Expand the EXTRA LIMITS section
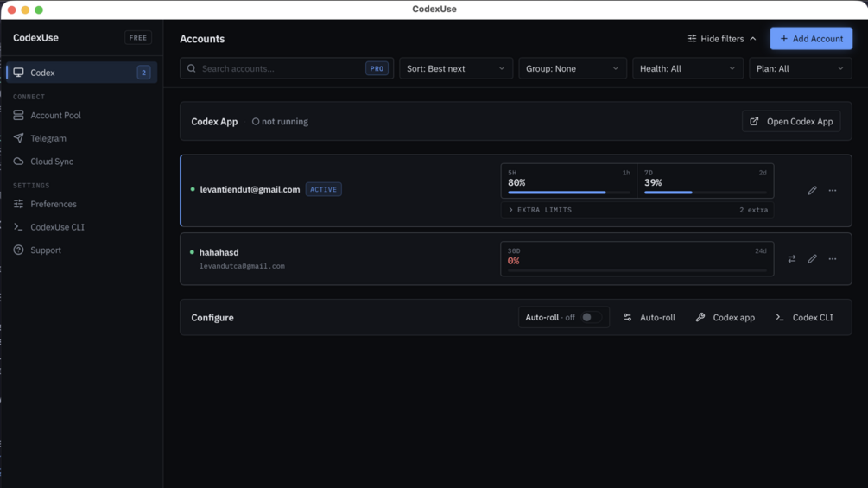868x488 pixels. coord(637,210)
